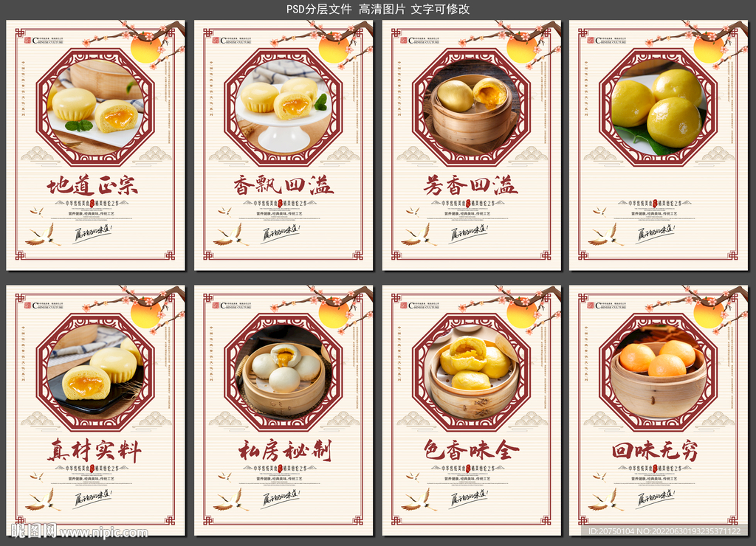Image resolution: width=756 pixels, height=546 pixels.
Task: Click the Chinese Culture logo on first poster
Action: point(44,41)
